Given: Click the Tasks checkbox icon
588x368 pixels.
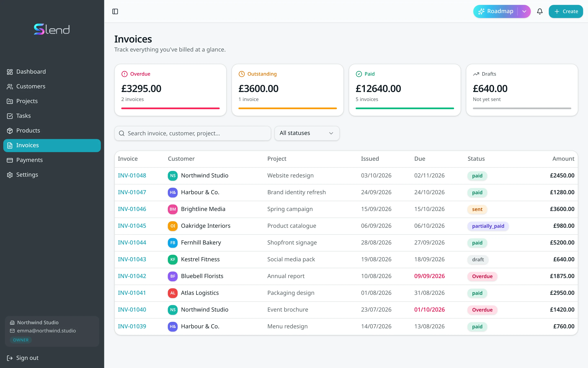Looking at the screenshot, I should 10,116.
